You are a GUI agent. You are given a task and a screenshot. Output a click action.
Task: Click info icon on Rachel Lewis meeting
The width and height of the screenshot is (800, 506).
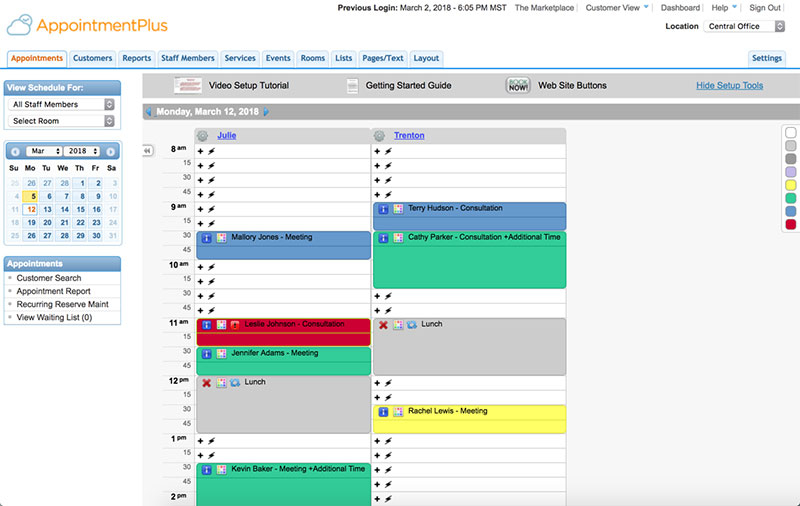pyautogui.click(x=383, y=412)
